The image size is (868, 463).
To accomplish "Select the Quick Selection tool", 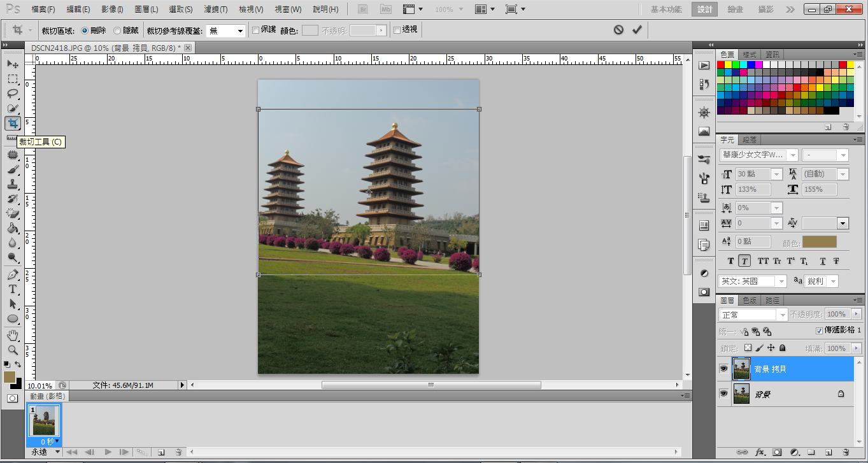I will (13, 108).
